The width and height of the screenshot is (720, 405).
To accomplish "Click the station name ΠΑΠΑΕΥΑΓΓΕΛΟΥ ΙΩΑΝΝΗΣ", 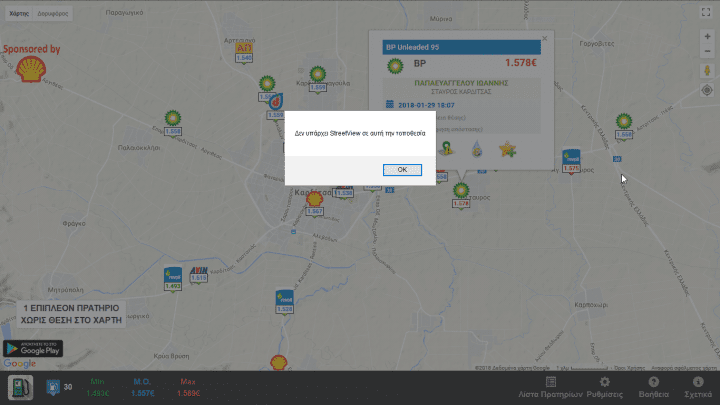I will [x=461, y=83].
